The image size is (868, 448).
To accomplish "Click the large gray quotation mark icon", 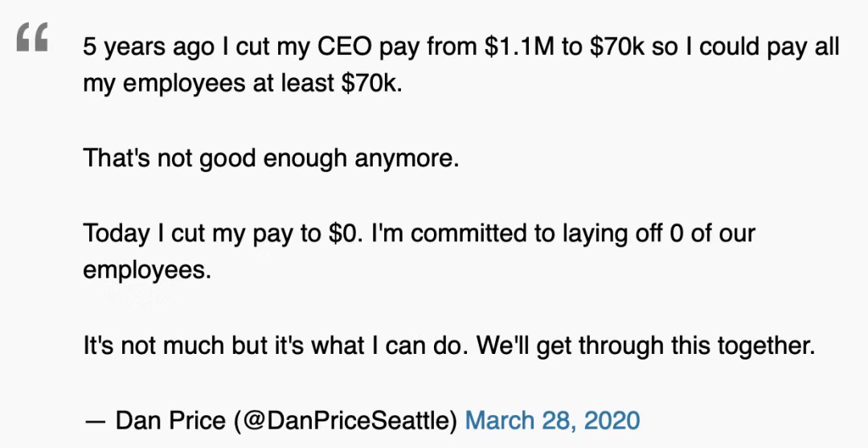I will (x=32, y=37).
